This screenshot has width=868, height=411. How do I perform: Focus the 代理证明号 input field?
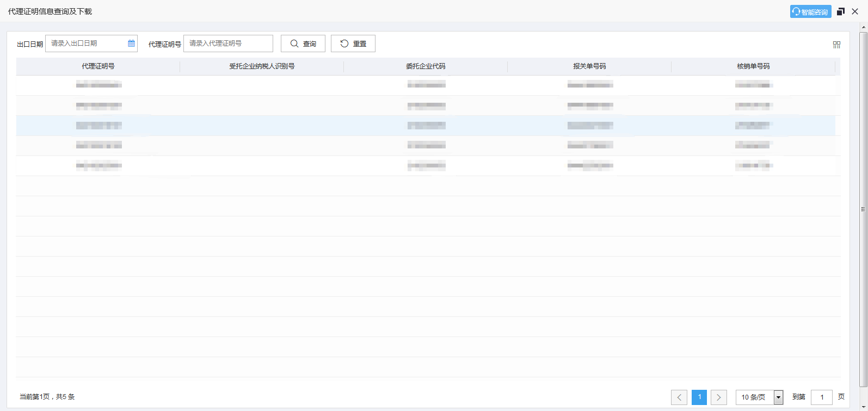pyautogui.click(x=228, y=43)
